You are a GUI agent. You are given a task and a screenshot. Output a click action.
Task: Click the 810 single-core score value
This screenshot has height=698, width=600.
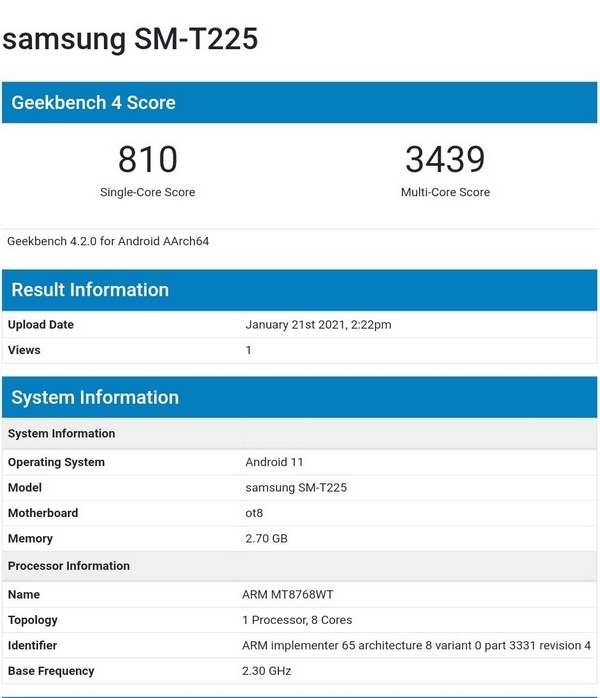click(x=148, y=159)
